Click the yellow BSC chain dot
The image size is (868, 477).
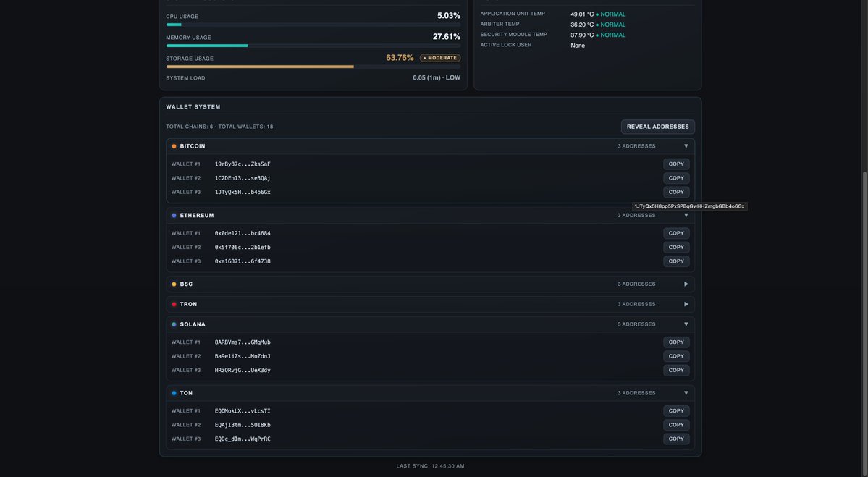(x=174, y=284)
